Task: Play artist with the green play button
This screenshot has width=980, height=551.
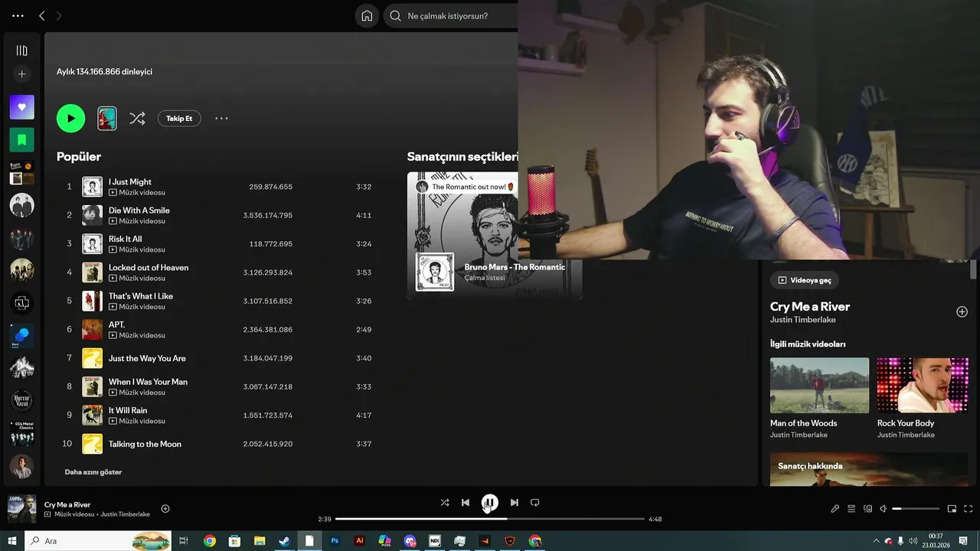Action: (x=70, y=119)
